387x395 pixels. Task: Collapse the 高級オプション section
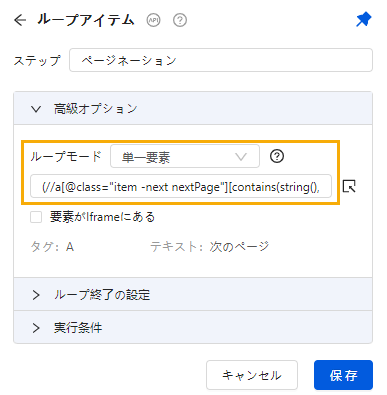(193, 109)
